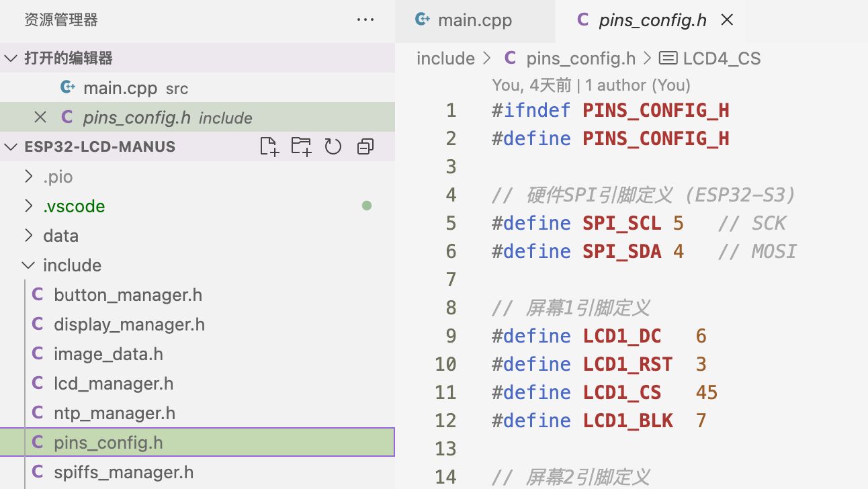This screenshot has height=489, width=868.
Task: Collapse the 打开的编辑器 section
Action: (11, 58)
